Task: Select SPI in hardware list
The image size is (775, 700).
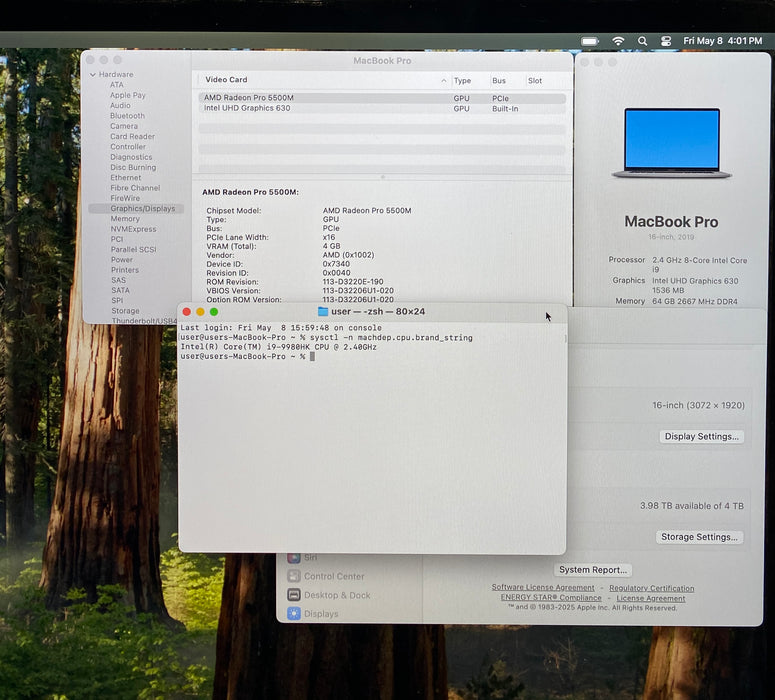Action: click(117, 301)
